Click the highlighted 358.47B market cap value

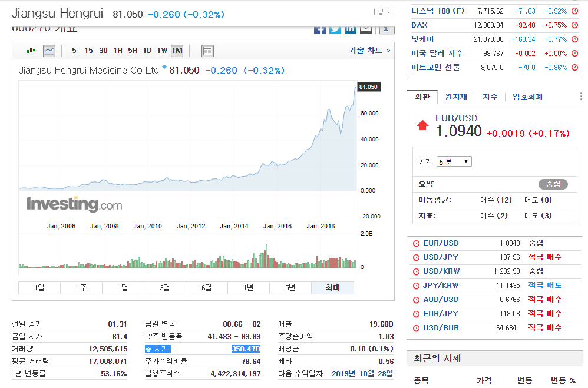[x=246, y=349]
